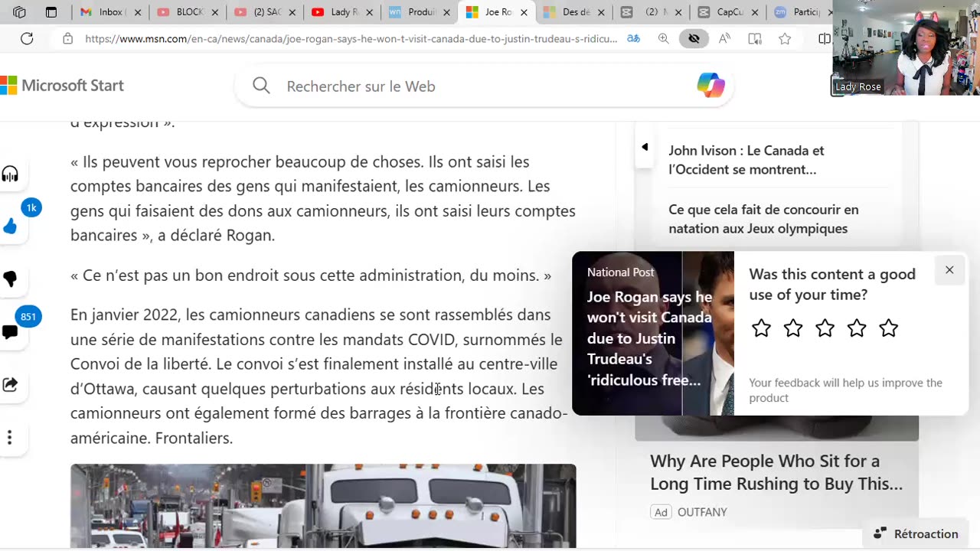
Task: Open the translate page icon
Action: (633, 38)
